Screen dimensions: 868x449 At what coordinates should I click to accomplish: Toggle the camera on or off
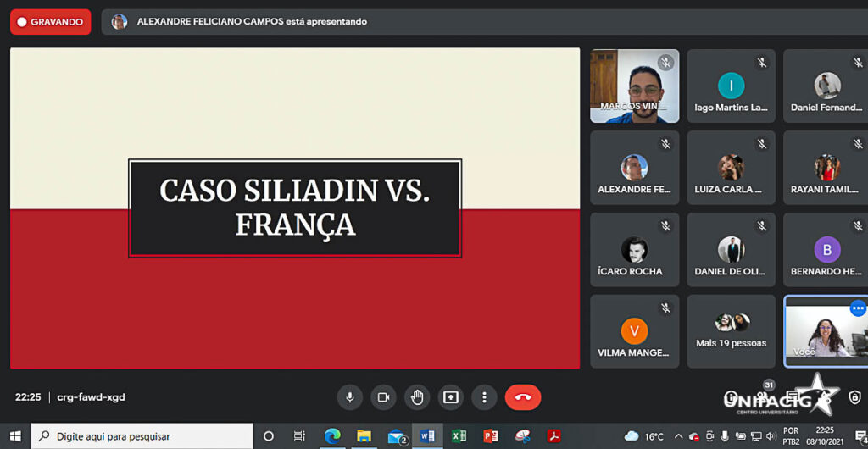[382, 396]
